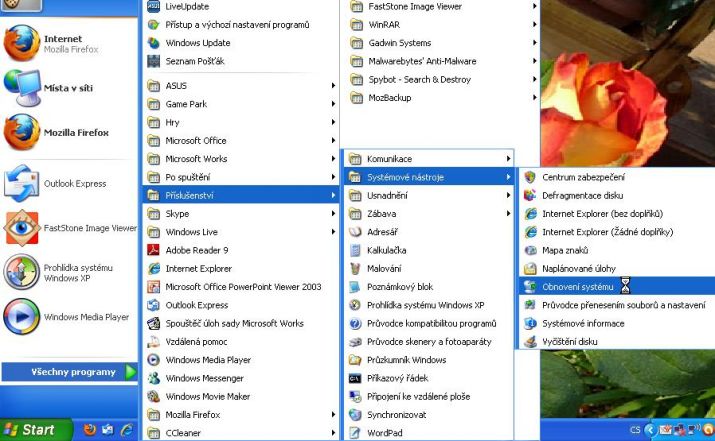Image resolution: width=715 pixels, height=441 pixels.
Task: Open Průzkumník Windows
Action: [x=429, y=360]
